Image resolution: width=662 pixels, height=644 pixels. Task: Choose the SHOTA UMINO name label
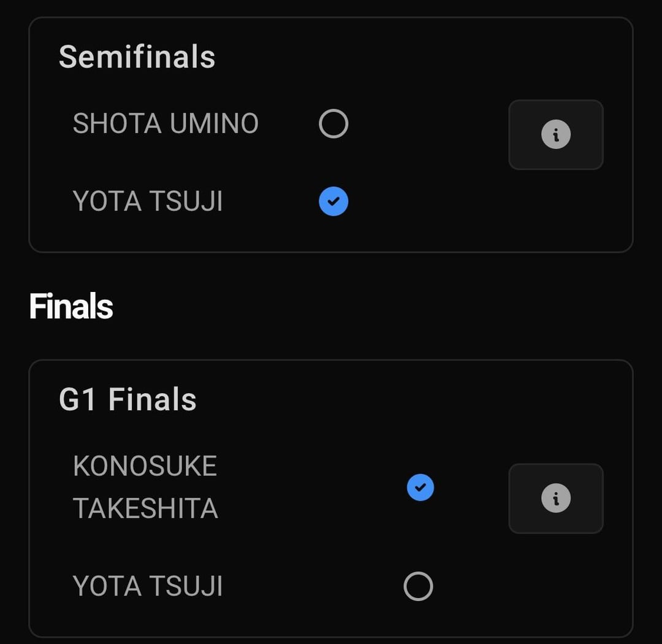click(165, 123)
